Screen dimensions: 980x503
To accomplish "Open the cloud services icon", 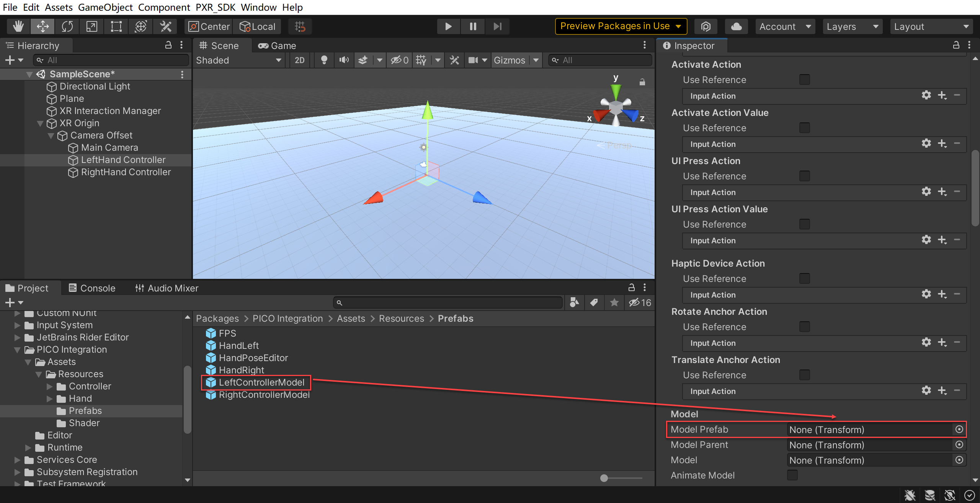I will 736,26.
